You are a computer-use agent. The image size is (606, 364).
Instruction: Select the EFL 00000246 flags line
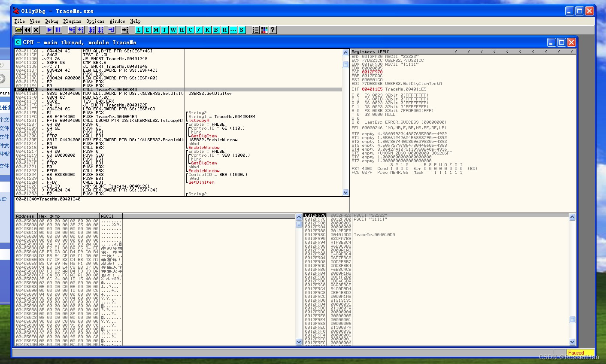tap(399, 127)
